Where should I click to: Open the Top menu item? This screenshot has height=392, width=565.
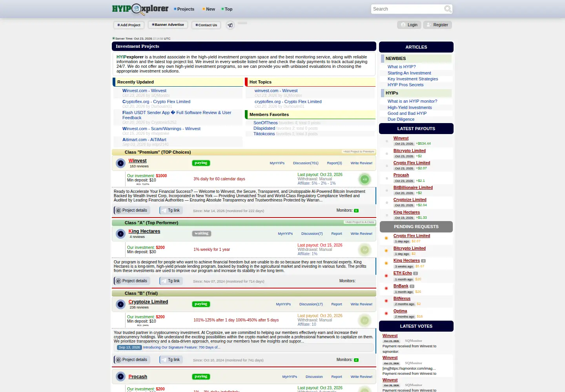point(227,9)
